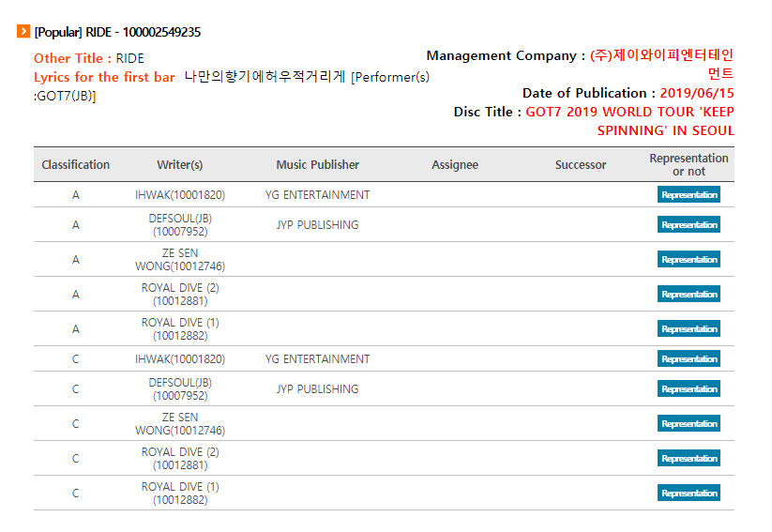This screenshot has width=772, height=532.
Task: Click Representation button for classification C ZE SEN WONG row
Action: tap(689, 424)
